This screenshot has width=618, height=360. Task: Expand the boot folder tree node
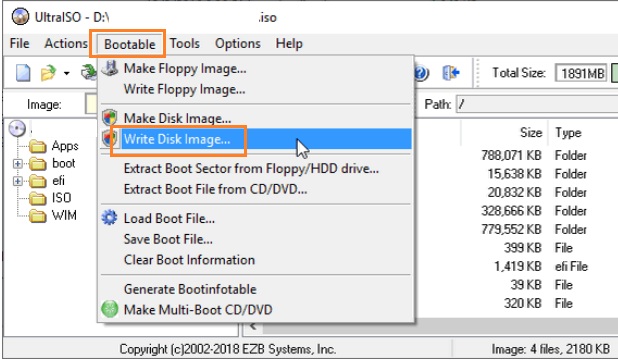coord(18,163)
